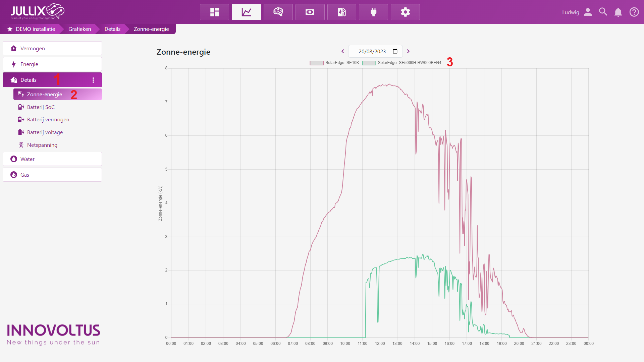Click the Grafieken breadcrumb link
The height and width of the screenshot is (362, 644).
point(79,29)
